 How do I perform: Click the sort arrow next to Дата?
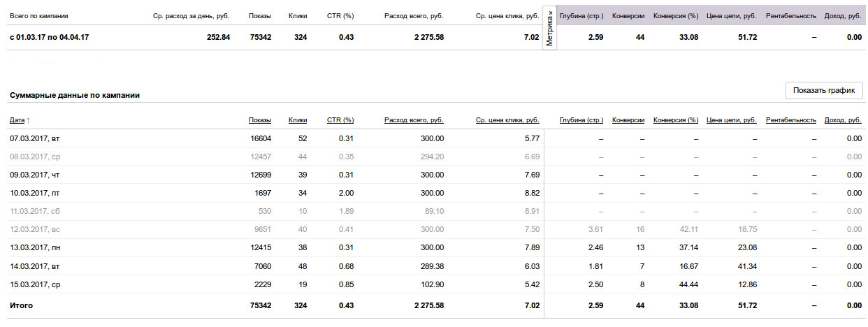coord(28,120)
